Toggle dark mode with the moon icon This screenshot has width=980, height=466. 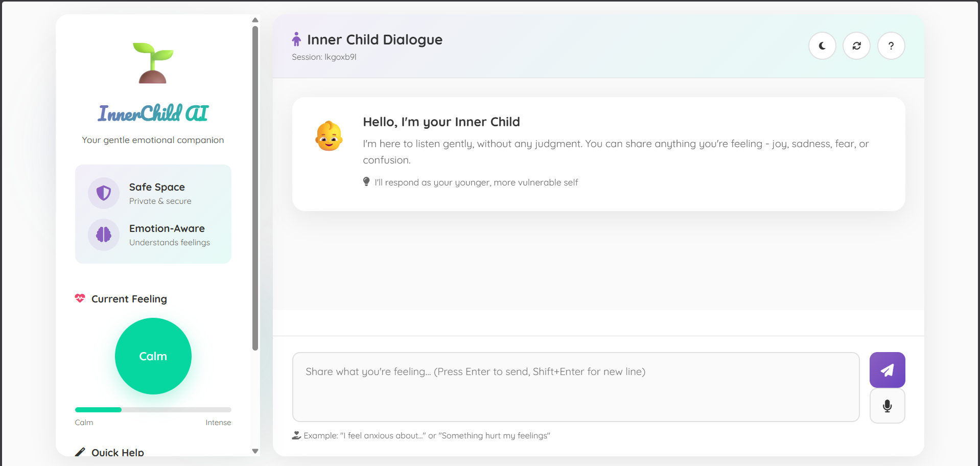(x=822, y=46)
